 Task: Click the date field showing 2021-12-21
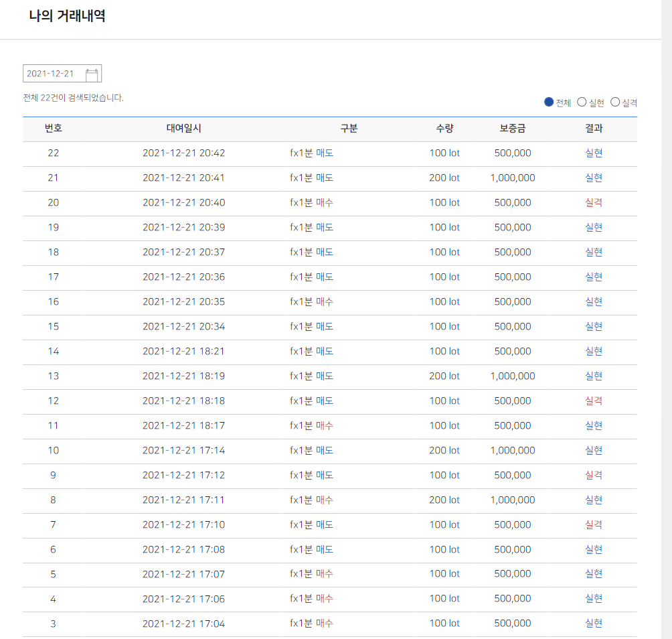[x=62, y=73]
